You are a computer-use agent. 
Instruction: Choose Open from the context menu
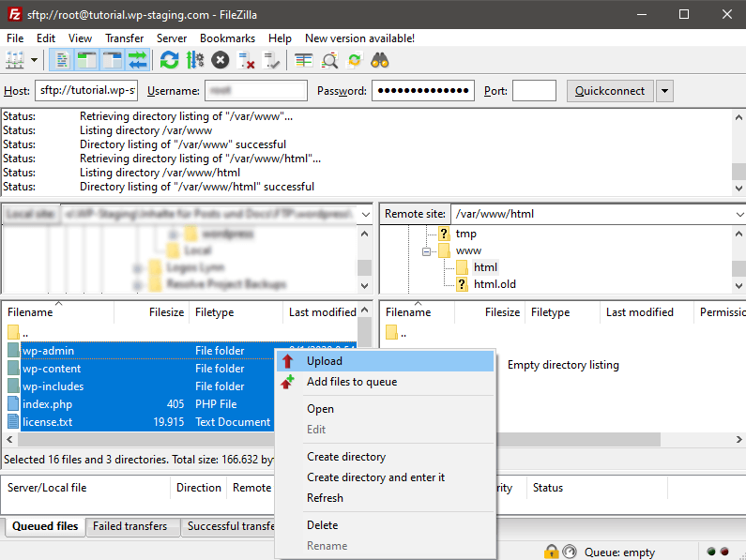386,409
